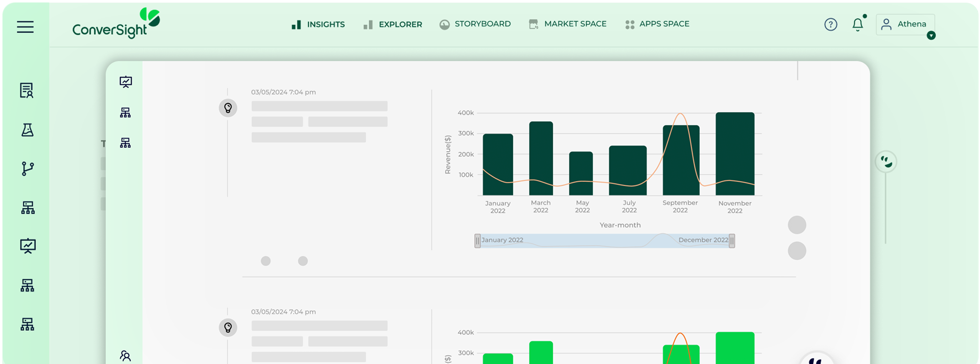Screen dimensions: 980x364
Task: Open the Insights tab
Action: pyautogui.click(x=318, y=24)
